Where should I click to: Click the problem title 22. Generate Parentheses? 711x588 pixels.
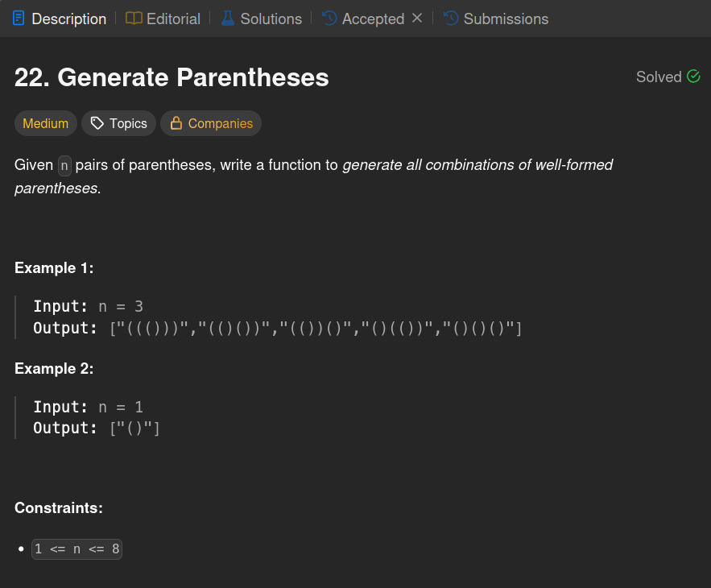172,77
